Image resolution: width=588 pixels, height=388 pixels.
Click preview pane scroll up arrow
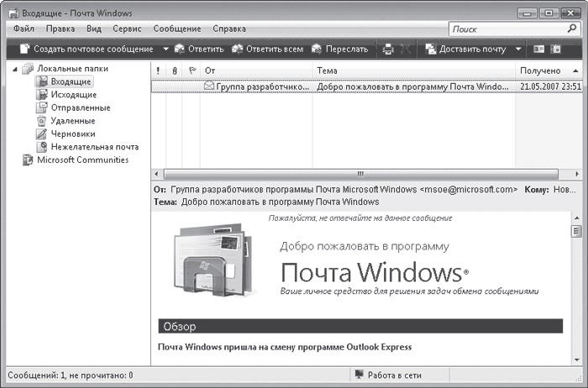click(577, 218)
